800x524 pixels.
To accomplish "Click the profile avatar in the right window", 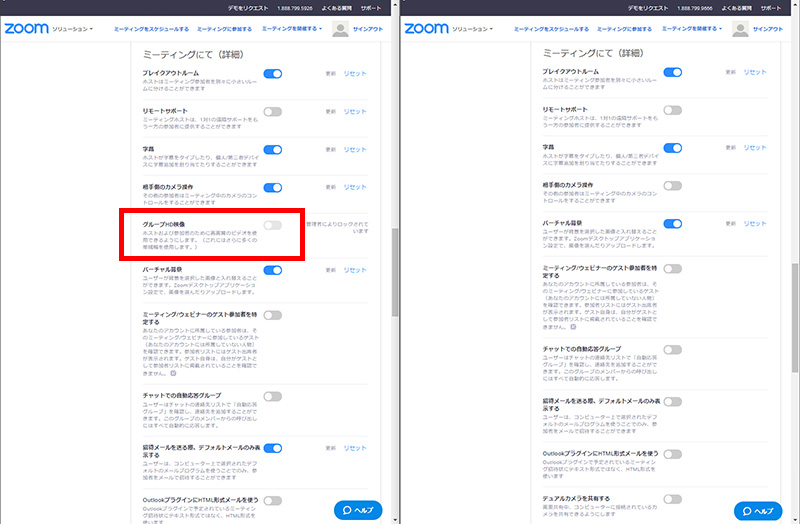I will (741, 30).
